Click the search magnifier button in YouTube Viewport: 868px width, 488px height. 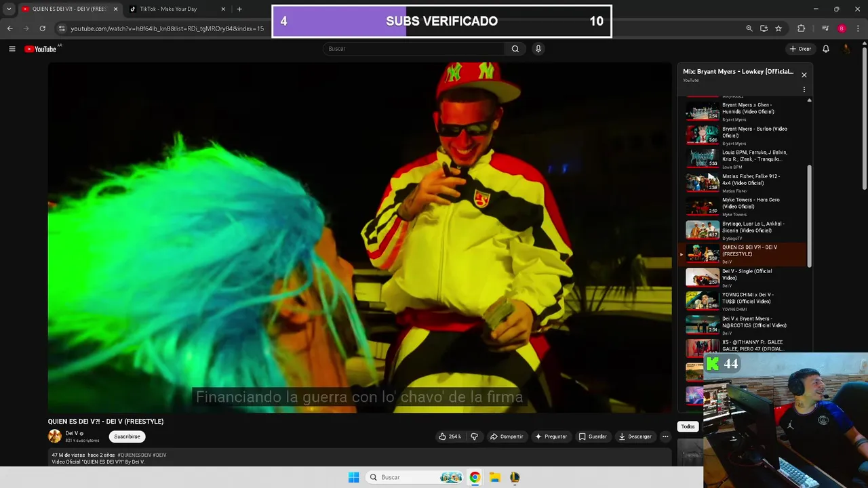click(x=515, y=49)
